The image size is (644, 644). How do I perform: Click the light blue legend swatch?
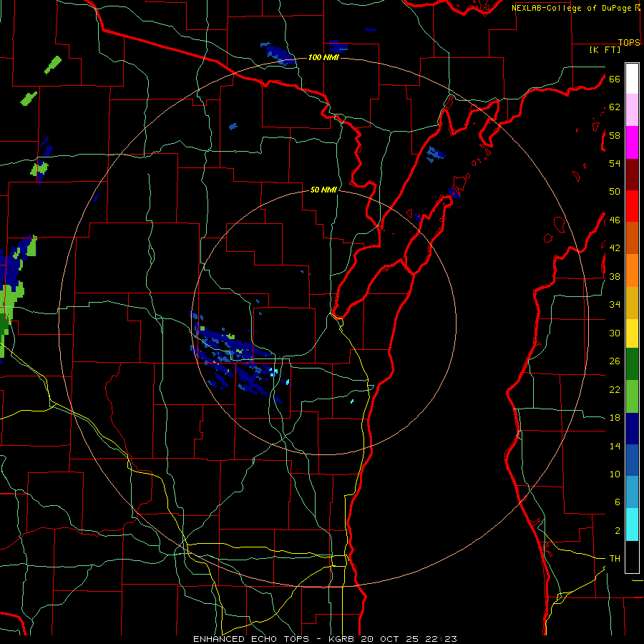tap(632, 492)
